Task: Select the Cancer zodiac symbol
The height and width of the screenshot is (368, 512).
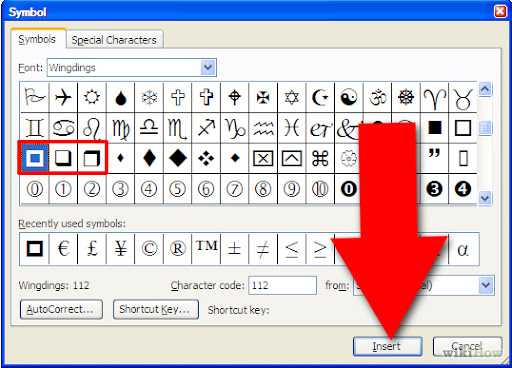Action: [x=63, y=128]
